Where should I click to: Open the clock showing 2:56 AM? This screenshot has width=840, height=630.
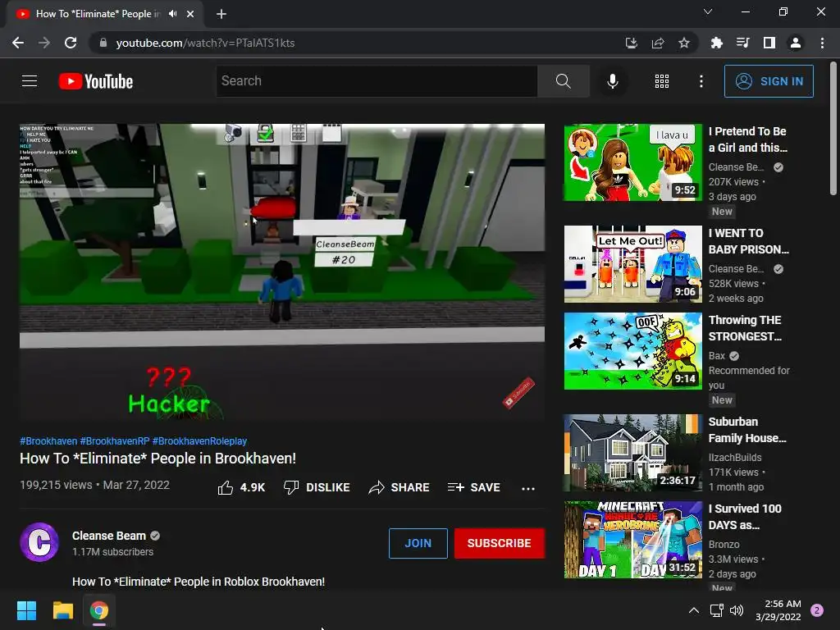[778, 610]
